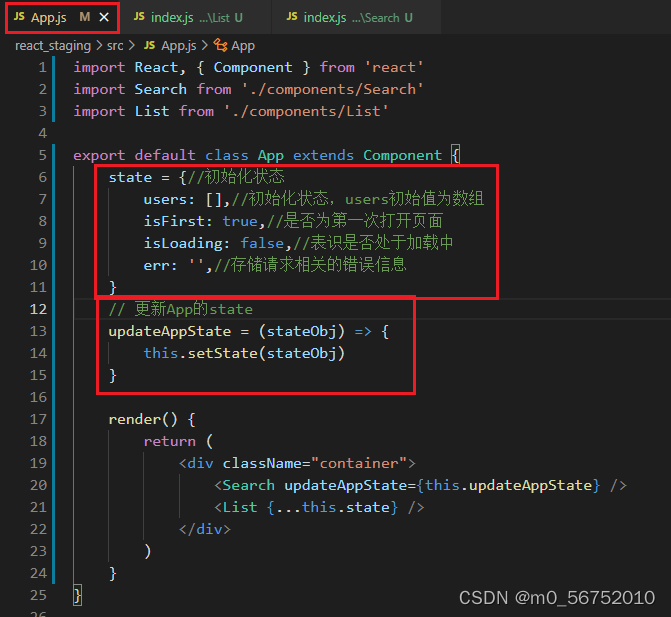Click the './components/List' import path

pyautogui.click(x=306, y=111)
